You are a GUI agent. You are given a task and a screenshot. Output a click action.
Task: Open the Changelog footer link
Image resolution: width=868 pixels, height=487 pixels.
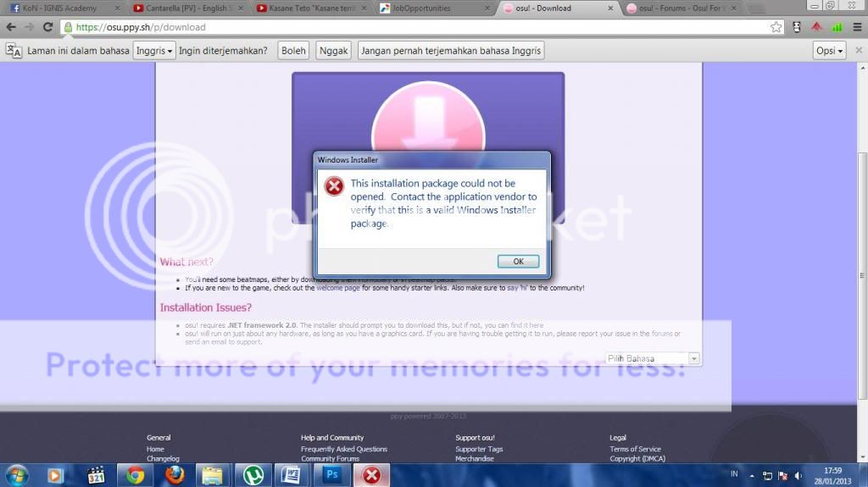point(163,459)
